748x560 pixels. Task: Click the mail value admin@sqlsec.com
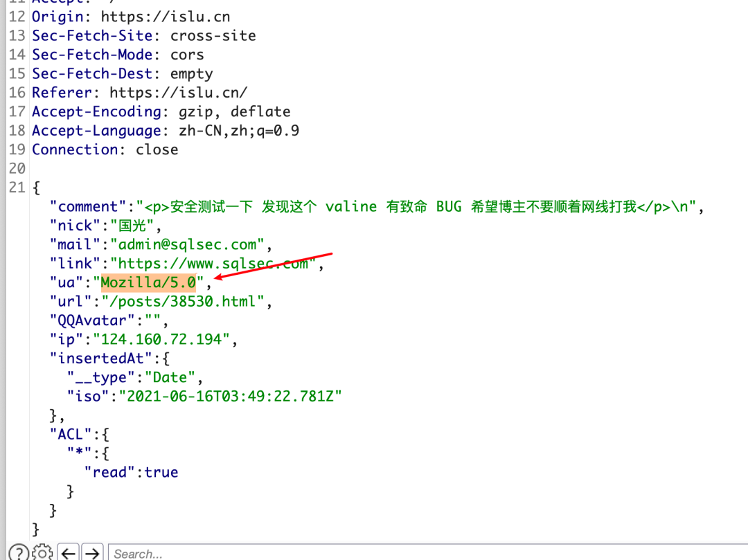(187, 244)
